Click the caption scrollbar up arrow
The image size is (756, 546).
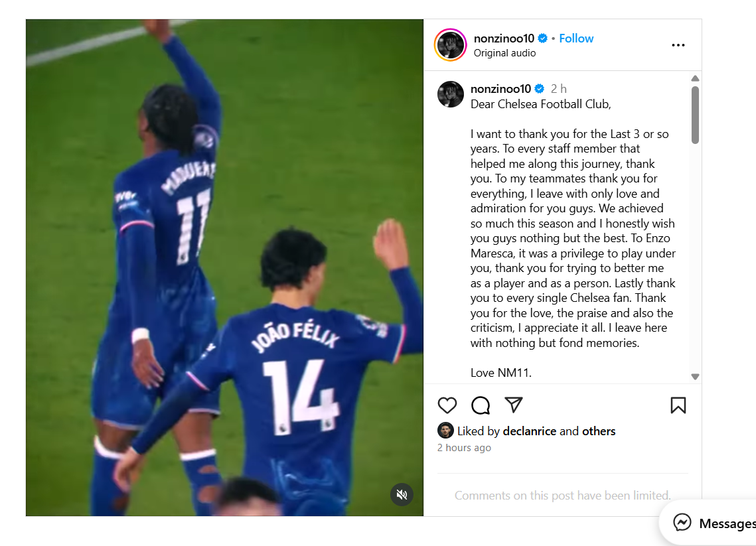(x=695, y=78)
